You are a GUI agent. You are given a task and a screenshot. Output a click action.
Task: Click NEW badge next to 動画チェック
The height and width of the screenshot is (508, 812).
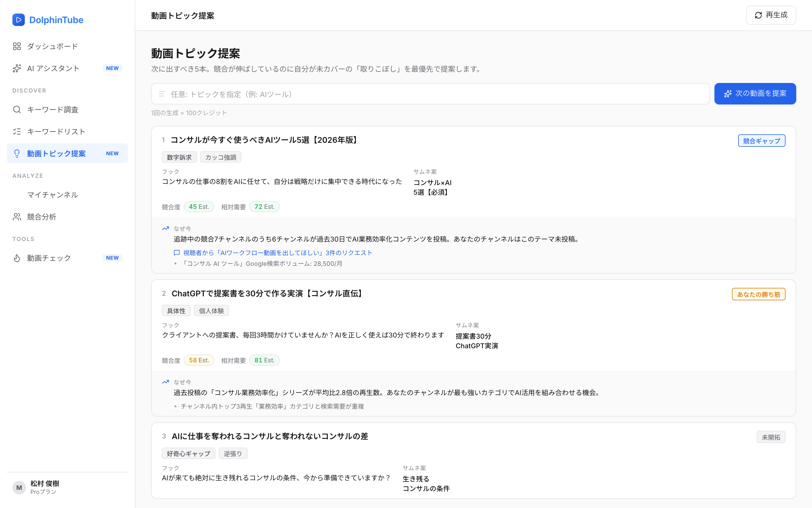point(112,258)
